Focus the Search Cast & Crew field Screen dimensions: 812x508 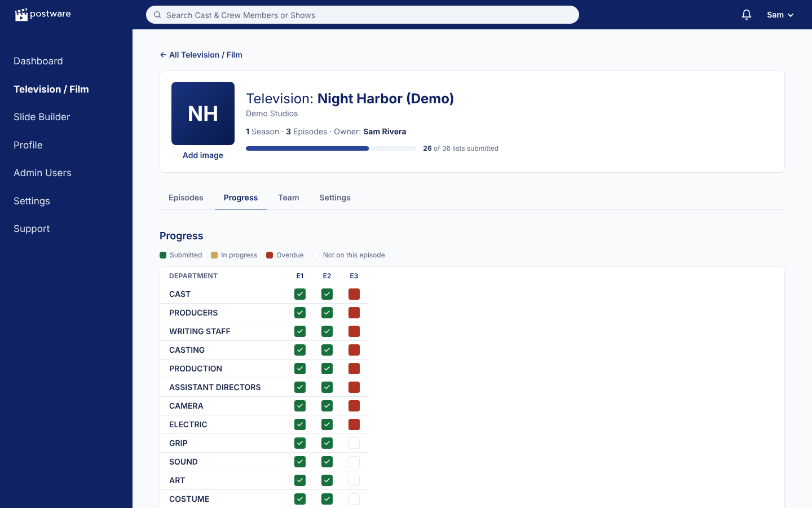[363, 15]
